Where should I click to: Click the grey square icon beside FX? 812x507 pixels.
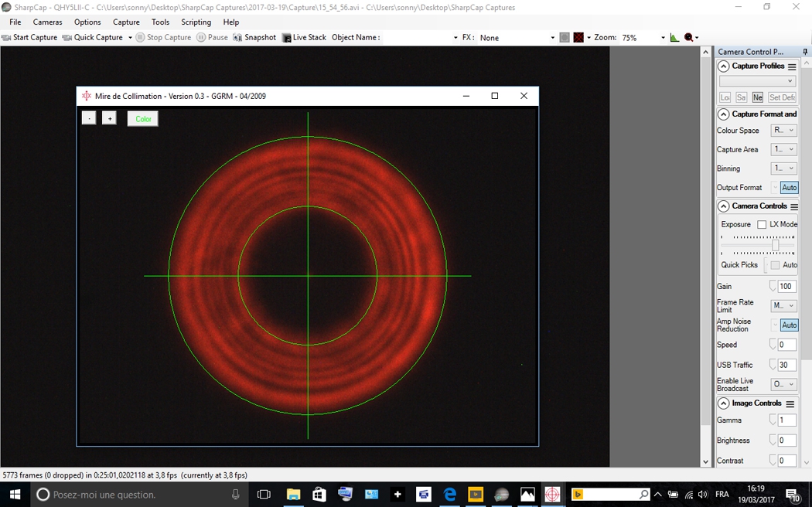pyautogui.click(x=565, y=37)
